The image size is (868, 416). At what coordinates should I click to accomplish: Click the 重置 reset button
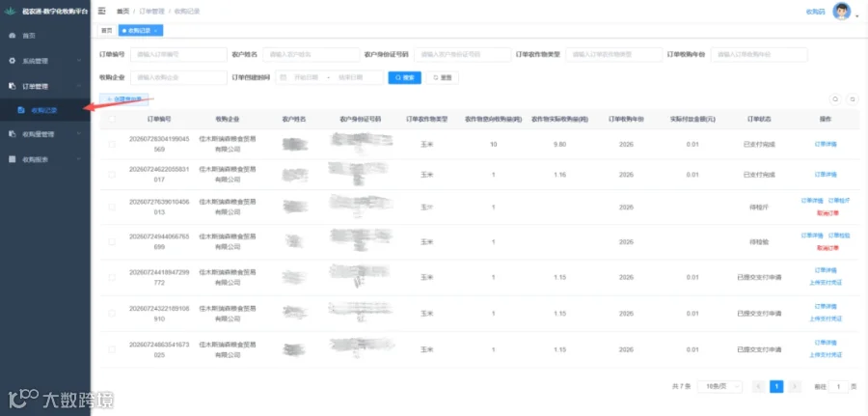443,77
